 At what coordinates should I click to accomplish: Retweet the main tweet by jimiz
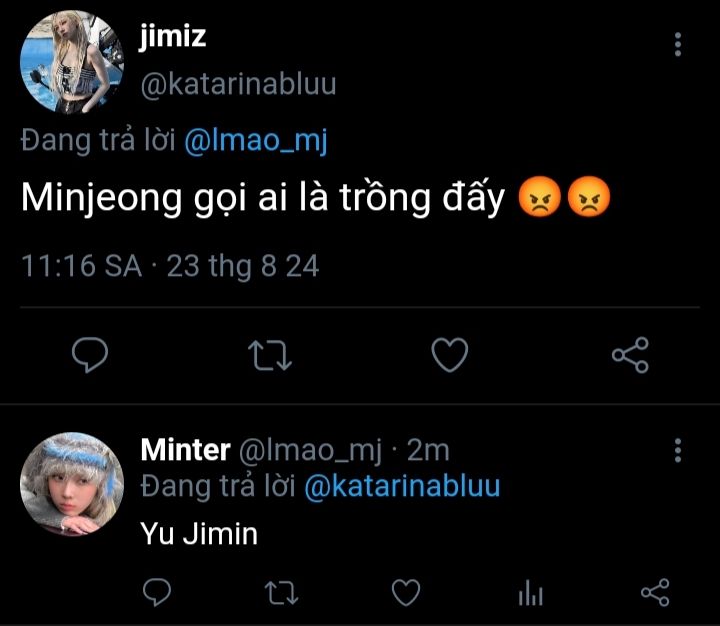coord(270,355)
